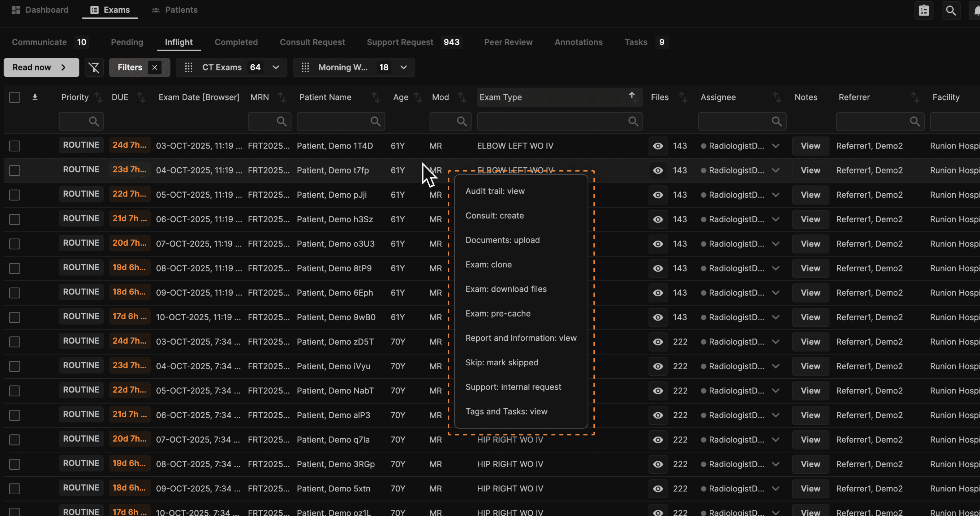The width and height of the screenshot is (980, 516).
Task: Click the search magnifier in top bar
Action: pos(951,10)
